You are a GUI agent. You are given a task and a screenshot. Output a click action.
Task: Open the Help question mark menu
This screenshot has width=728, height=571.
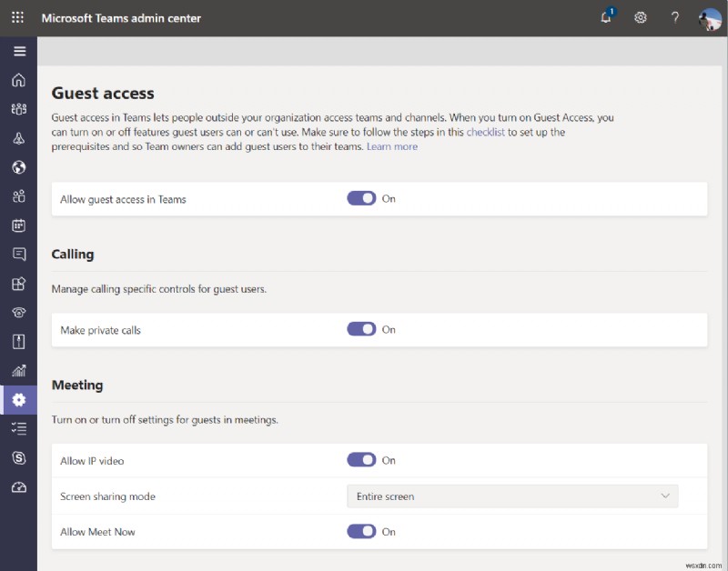674,18
